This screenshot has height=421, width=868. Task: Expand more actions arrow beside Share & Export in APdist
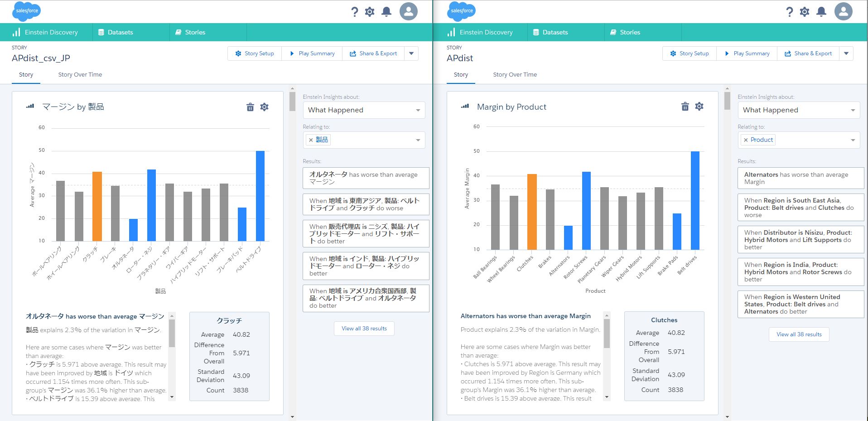pos(846,53)
